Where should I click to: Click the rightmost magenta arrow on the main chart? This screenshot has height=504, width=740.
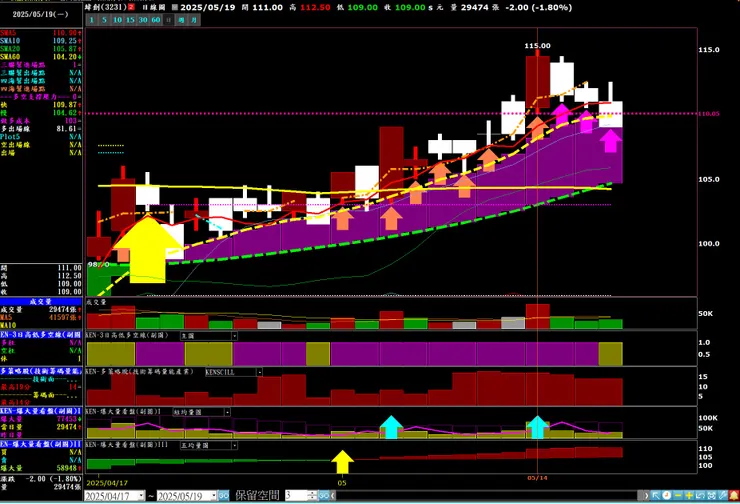tap(611, 141)
